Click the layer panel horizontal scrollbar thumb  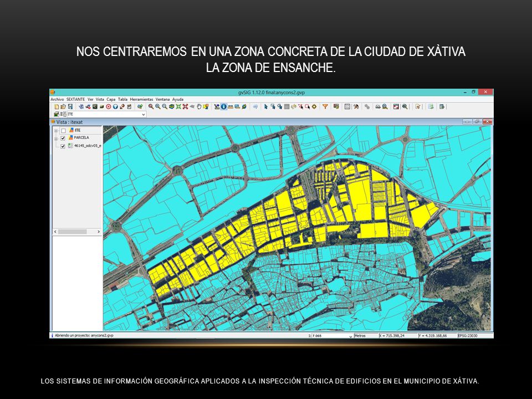72,232
